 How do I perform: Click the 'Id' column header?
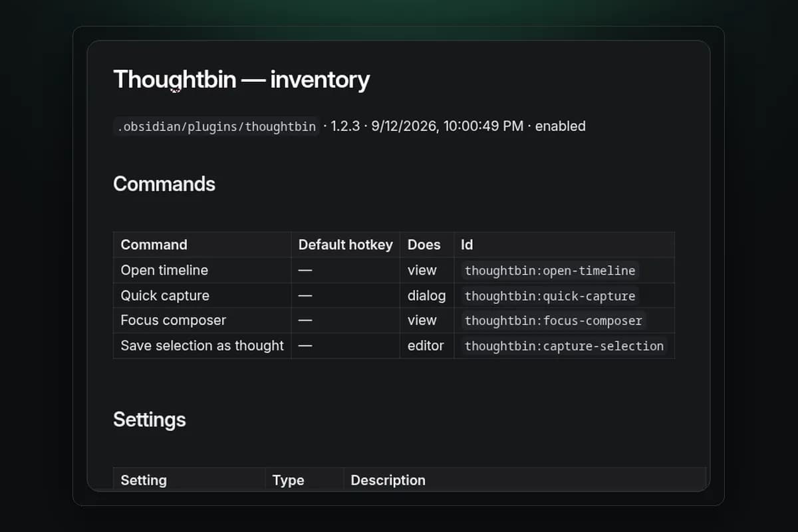(564, 245)
